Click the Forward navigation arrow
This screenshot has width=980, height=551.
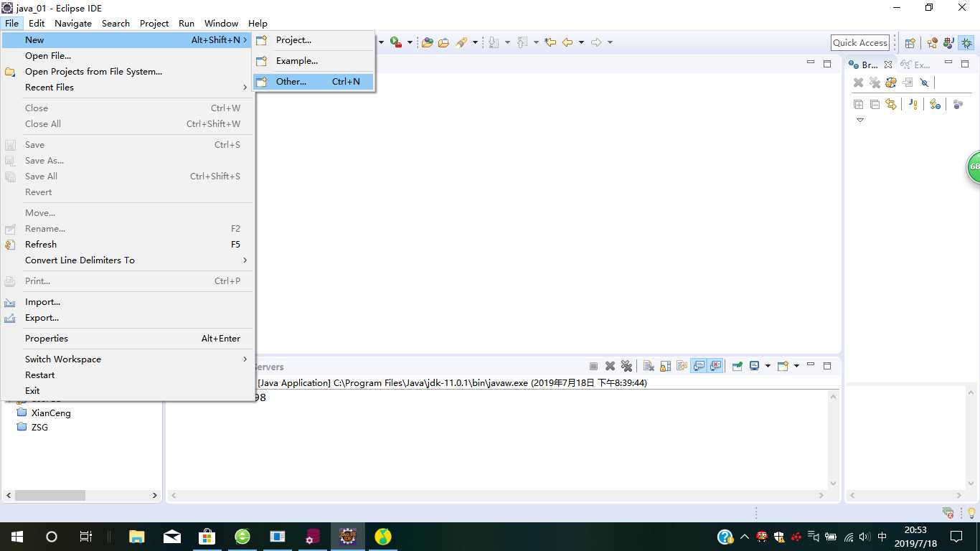pyautogui.click(x=596, y=42)
